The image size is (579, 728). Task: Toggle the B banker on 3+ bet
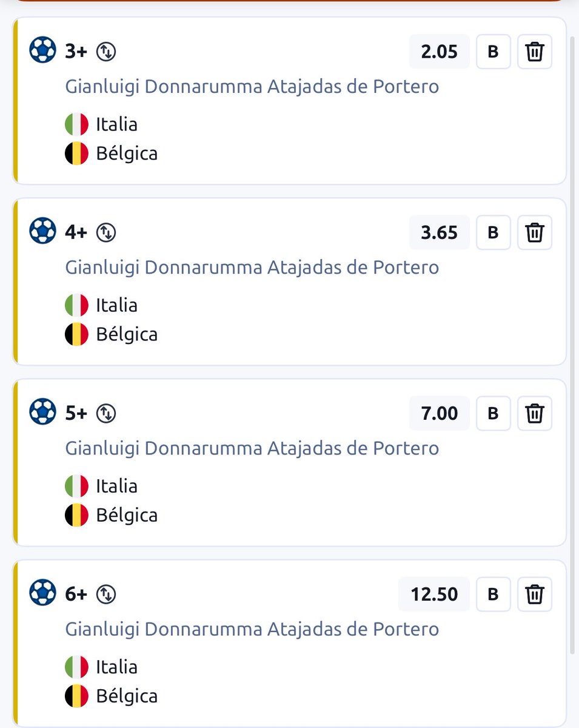(494, 52)
